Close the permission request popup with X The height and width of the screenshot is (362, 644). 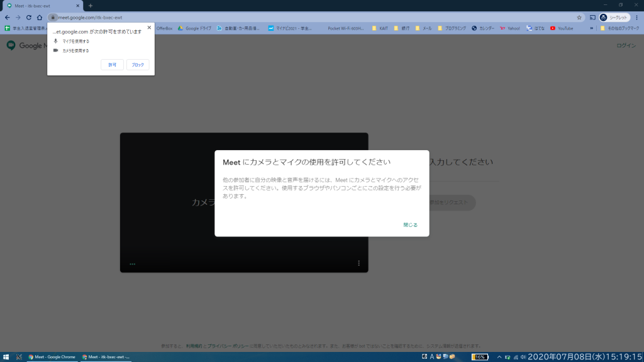tap(149, 28)
